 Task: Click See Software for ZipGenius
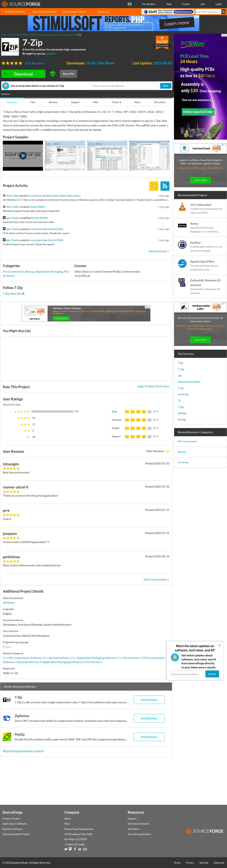(149, 718)
